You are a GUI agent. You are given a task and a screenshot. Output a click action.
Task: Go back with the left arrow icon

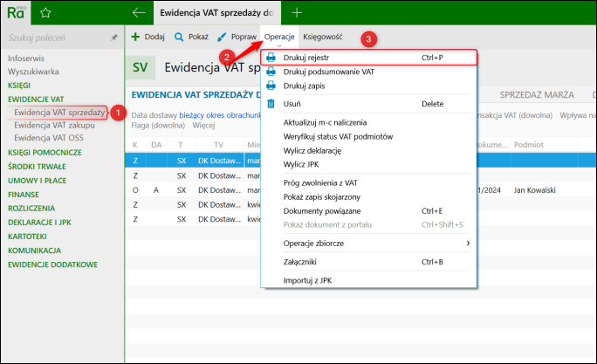tap(139, 13)
